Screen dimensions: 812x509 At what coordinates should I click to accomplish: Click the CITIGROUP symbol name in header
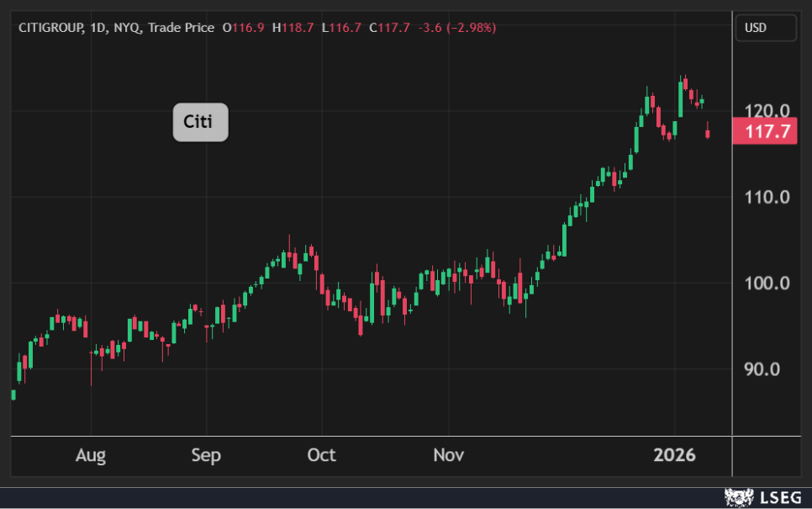(50, 28)
